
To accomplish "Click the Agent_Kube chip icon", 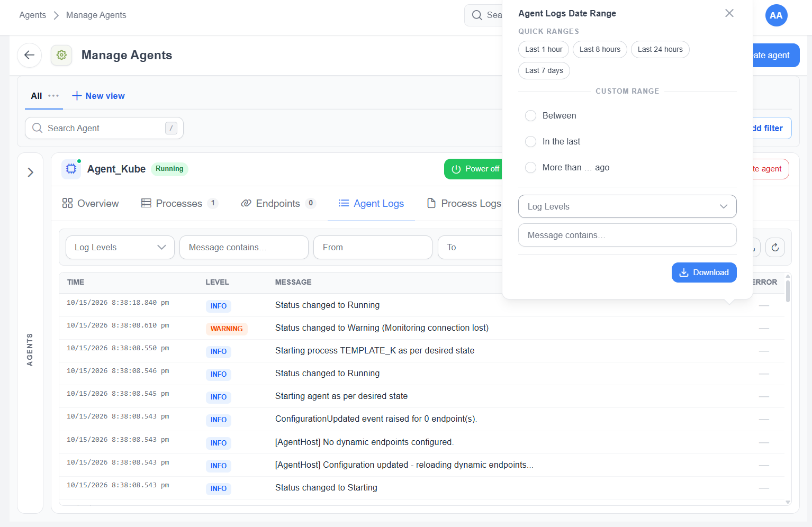I will 71,169.
